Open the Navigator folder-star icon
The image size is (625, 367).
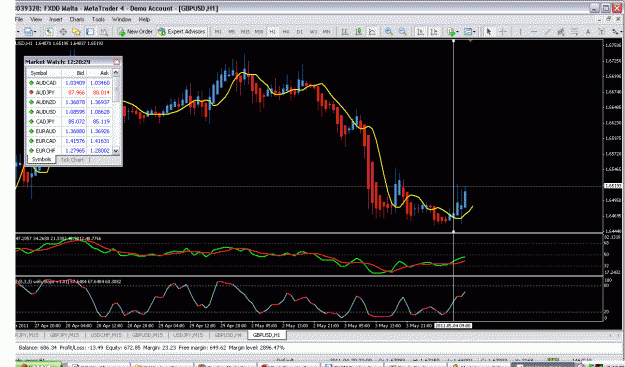76,31
